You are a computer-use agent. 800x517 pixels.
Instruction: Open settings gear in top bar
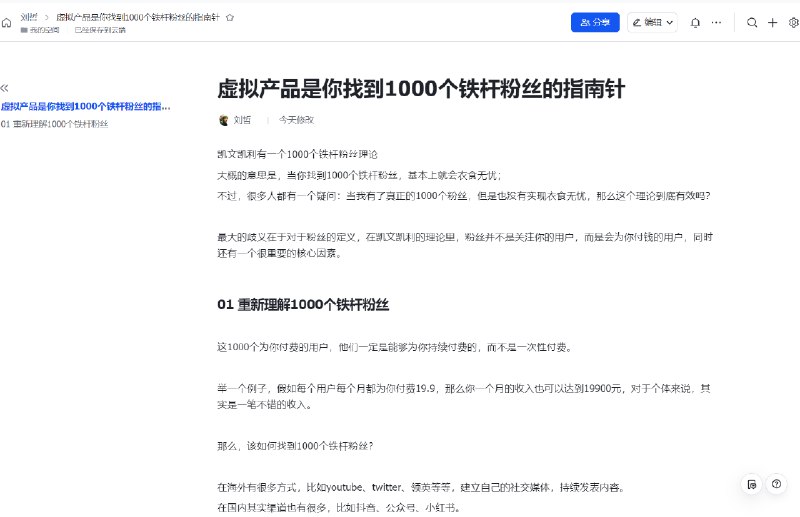794,22
